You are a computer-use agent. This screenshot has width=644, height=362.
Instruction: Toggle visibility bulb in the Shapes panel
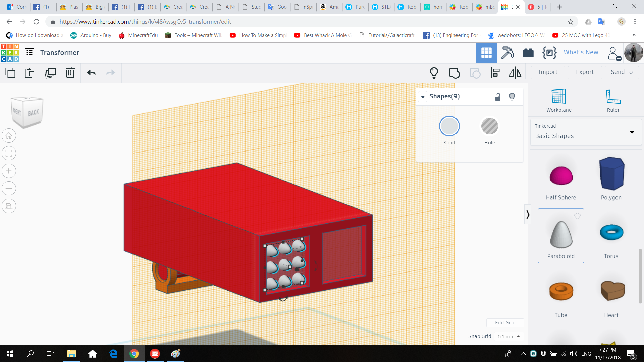click(x=512, y=97)
